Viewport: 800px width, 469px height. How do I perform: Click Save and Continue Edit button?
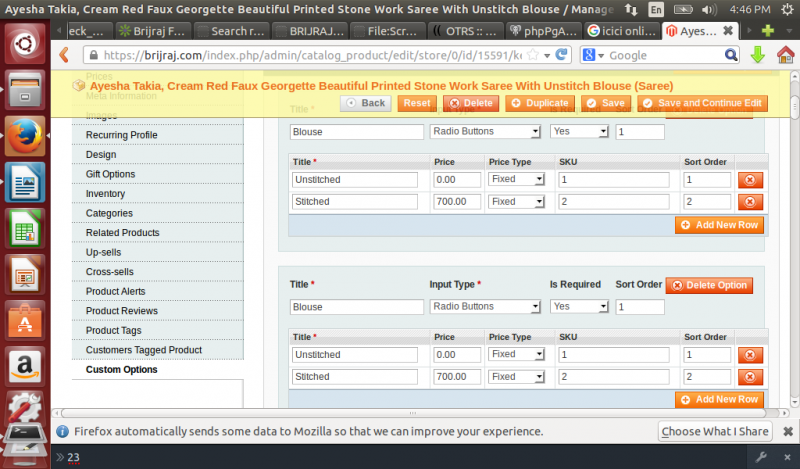(x=702, y=103)
